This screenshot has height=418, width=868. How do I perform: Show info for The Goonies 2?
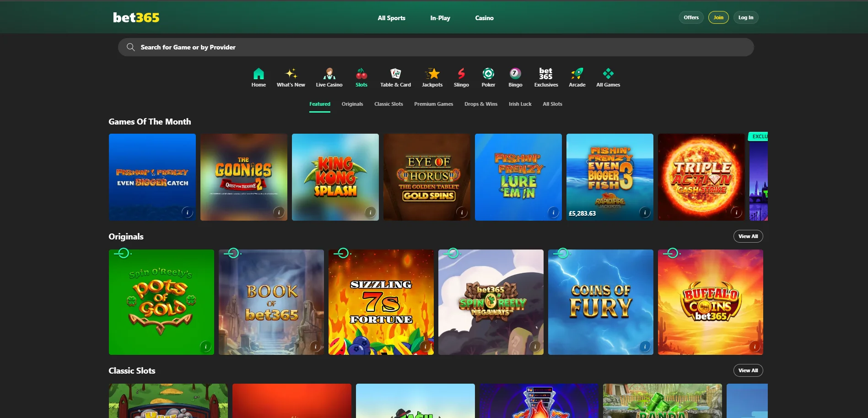[x=279, y=212]
